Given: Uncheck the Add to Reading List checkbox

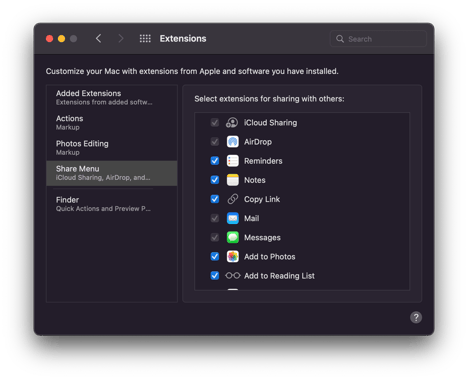Looking at the screenshot, I should (x=215, y=276).
